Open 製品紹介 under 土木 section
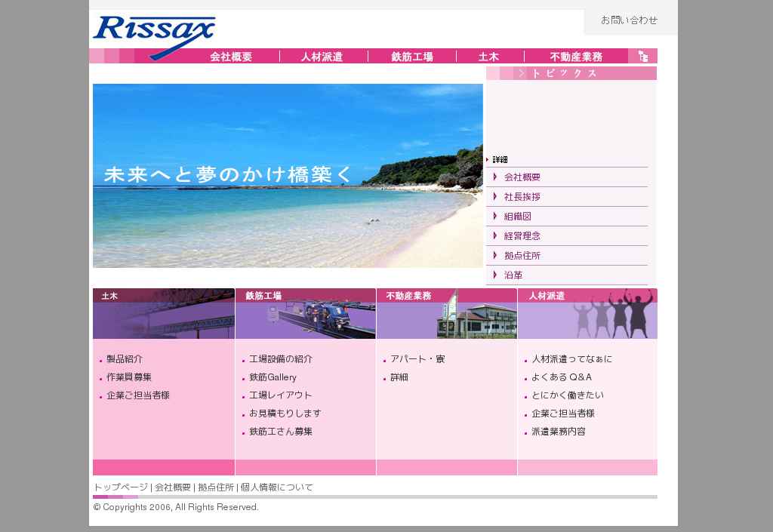The image size is (773, 532). pyautogui.click(x=125, y=359)
